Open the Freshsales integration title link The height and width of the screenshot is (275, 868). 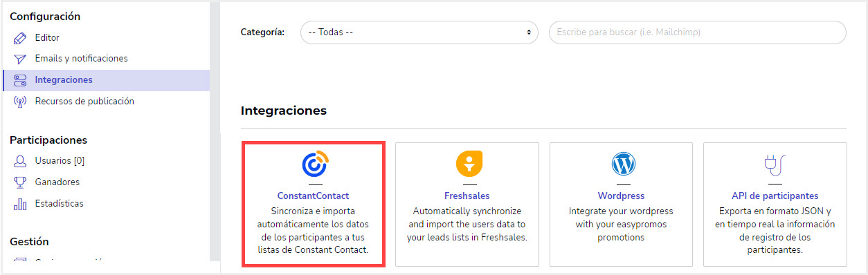click(467, 196)
